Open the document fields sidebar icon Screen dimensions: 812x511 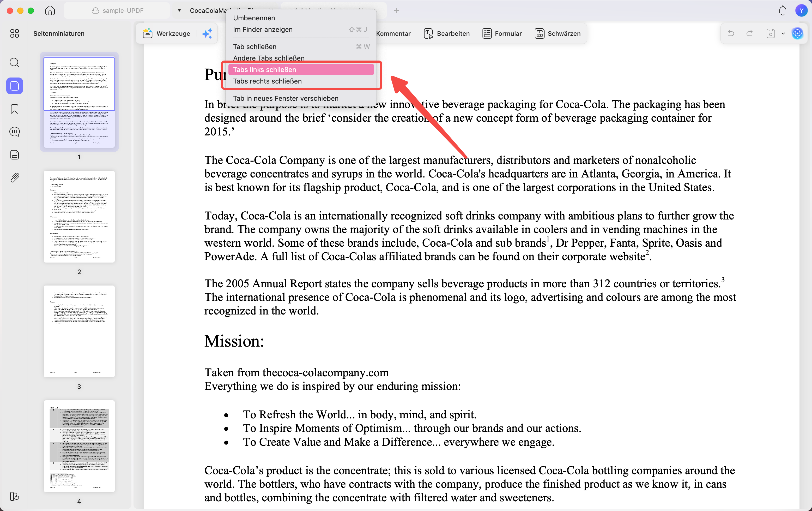[15, 155]
